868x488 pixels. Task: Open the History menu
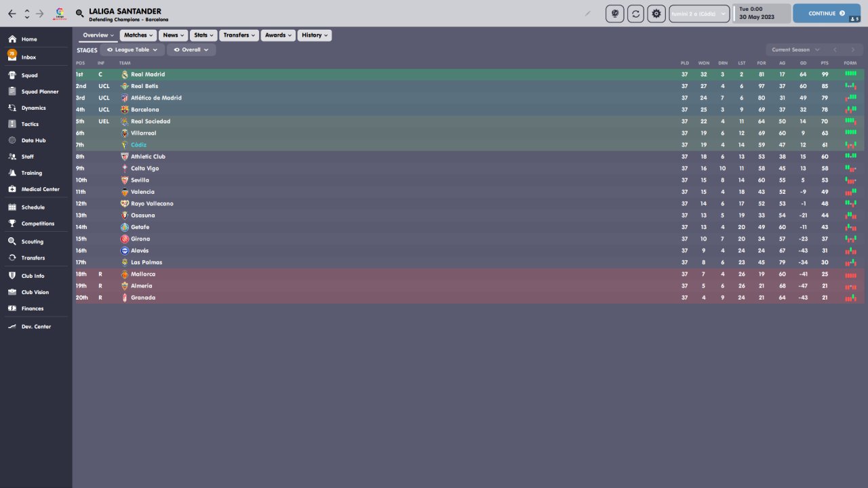coord(315,35)
